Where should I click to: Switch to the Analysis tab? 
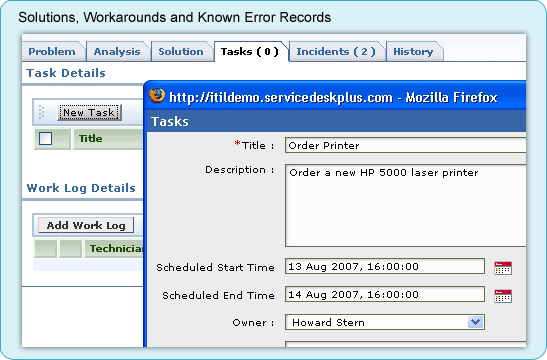(x=117, y=52)
